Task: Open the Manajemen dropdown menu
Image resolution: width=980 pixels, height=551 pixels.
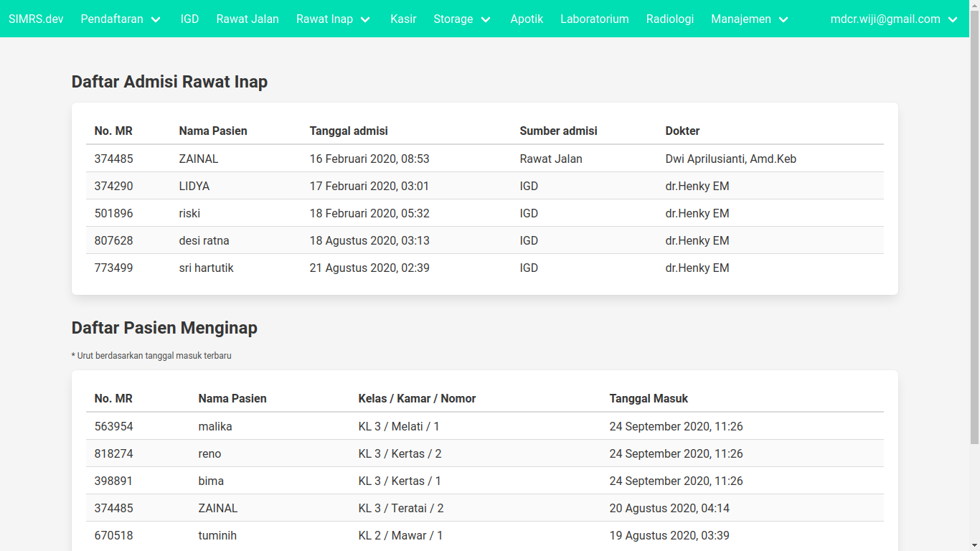Action: [x=749, y=19]
